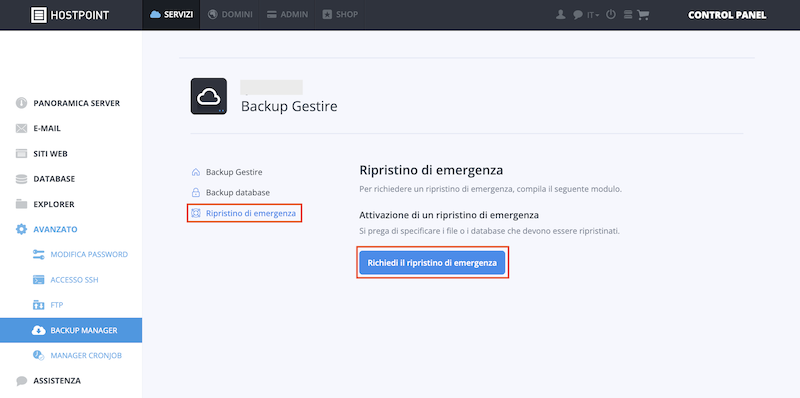The height and width of the screenshot is (398, 800).
Task: Click Richiedi il ripristino di emergenza button
Action: click(x=432, y=263)
